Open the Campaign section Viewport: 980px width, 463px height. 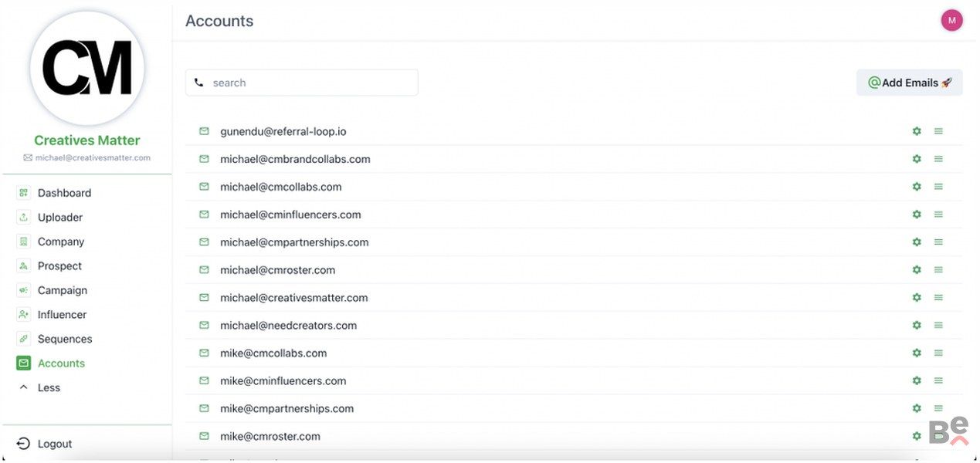62,290
